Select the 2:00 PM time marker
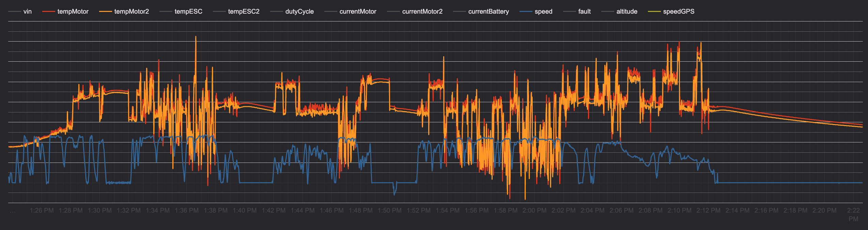 click(534, 211)
